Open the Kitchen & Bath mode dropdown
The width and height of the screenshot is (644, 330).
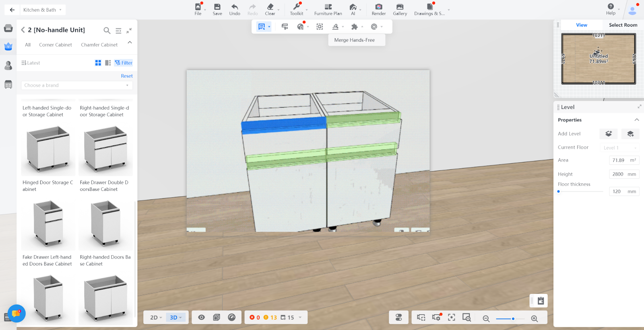(42, 10)
